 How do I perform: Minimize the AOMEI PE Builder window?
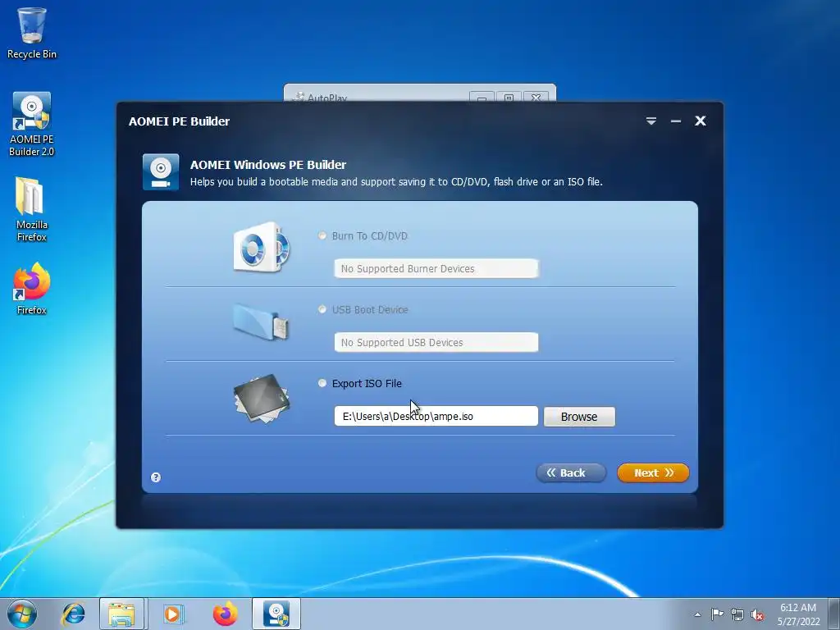(x=676, y=121)
